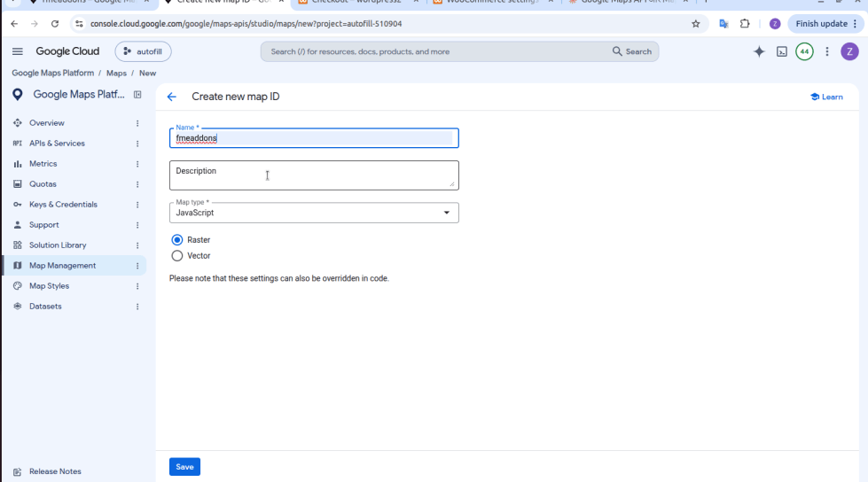Open the Maps breadcrumb link
The height and width of the screenshot is (482, 868).
[116, 73]
